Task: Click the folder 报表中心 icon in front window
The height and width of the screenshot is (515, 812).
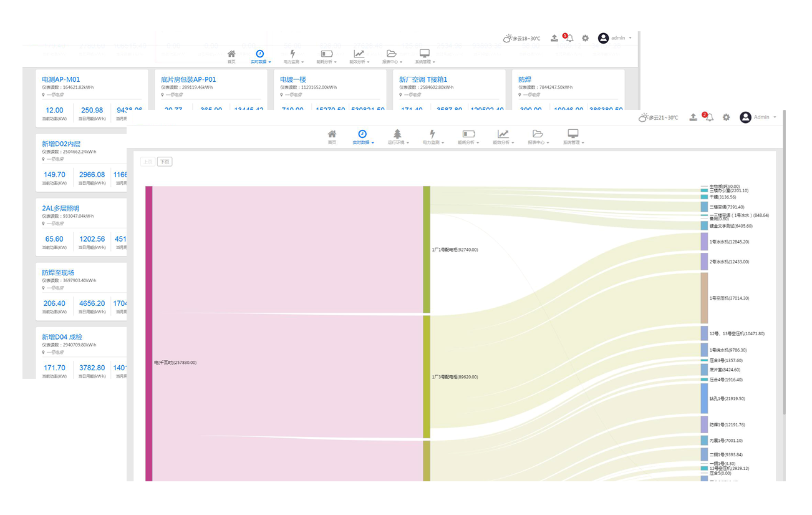Action: 538,134
